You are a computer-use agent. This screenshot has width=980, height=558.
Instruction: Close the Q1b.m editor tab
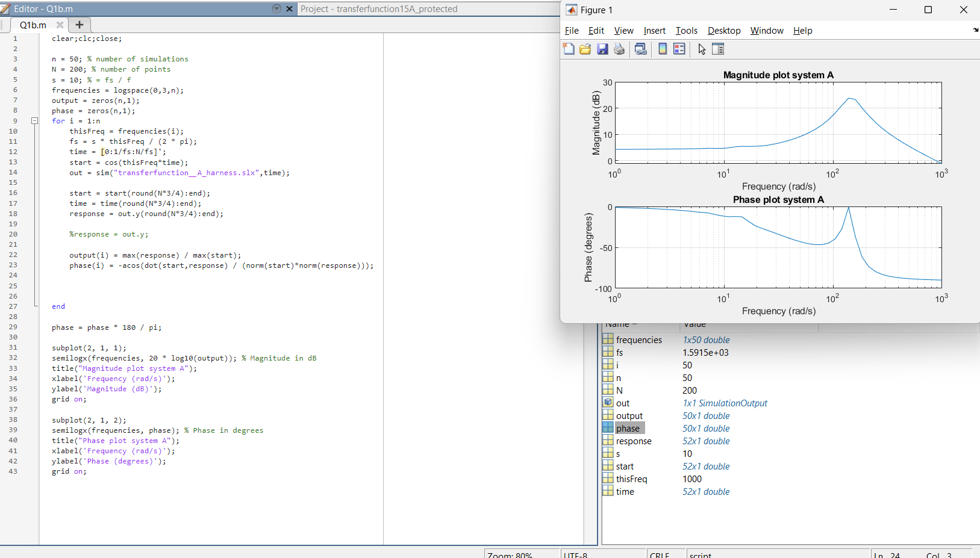point(60,25)
